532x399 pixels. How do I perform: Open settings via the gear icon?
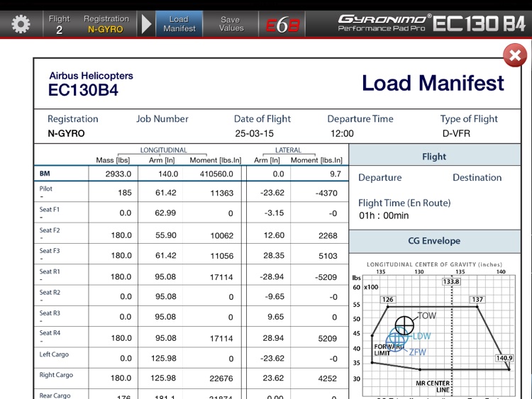(x=21, y=24)
